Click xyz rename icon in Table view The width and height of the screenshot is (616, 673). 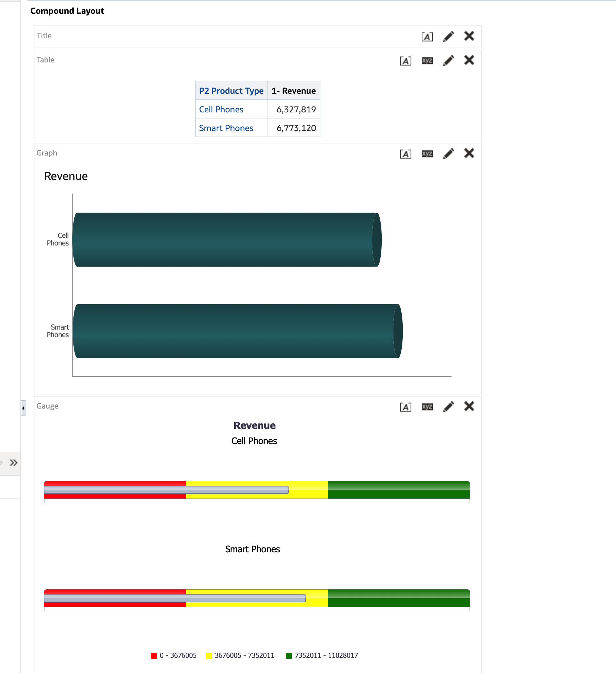point(427,61)
